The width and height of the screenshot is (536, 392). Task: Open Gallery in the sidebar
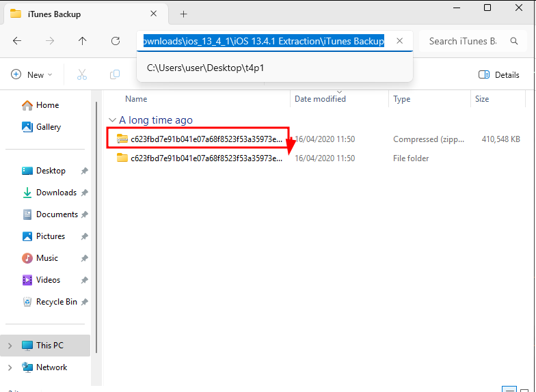pyautogui.click(x=41, y=127)
